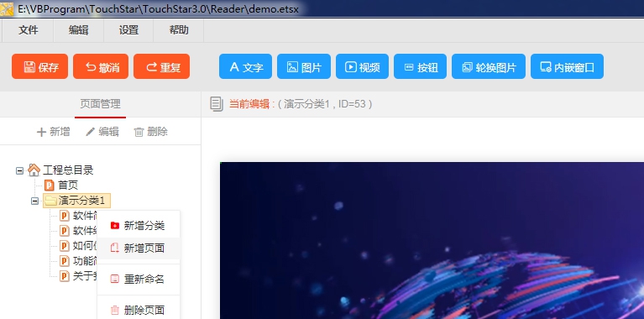Add an 内嵌窗口 embedded window
This screenshot has width=644, height=319.
click(567, 66)
